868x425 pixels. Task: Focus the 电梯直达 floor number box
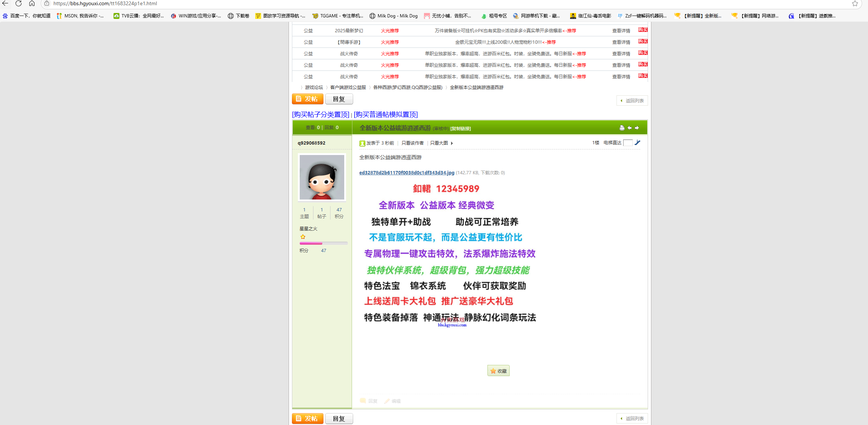tap(628, 143)
